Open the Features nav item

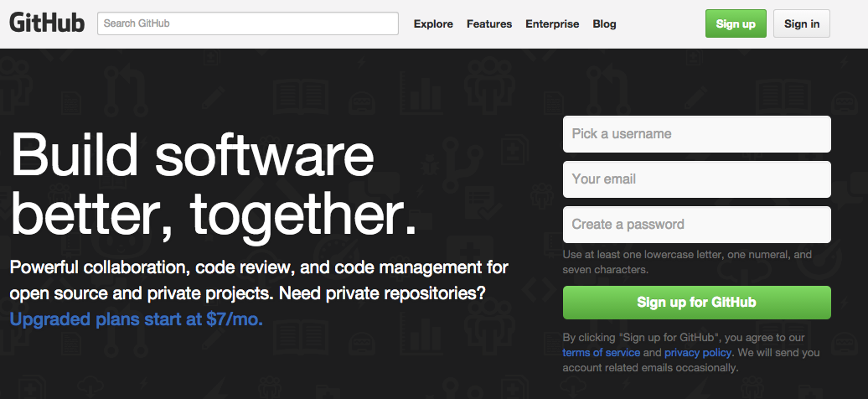click(x=489, y=23)
